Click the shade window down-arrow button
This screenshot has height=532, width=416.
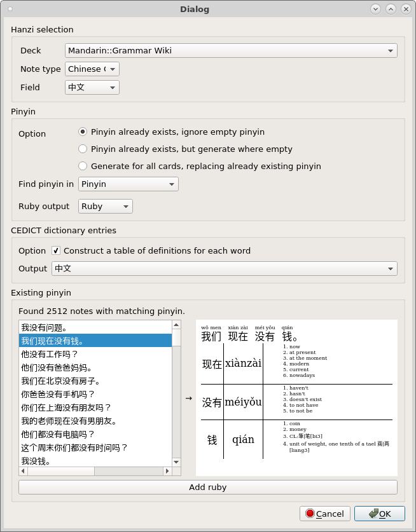[x=375, y=9]
